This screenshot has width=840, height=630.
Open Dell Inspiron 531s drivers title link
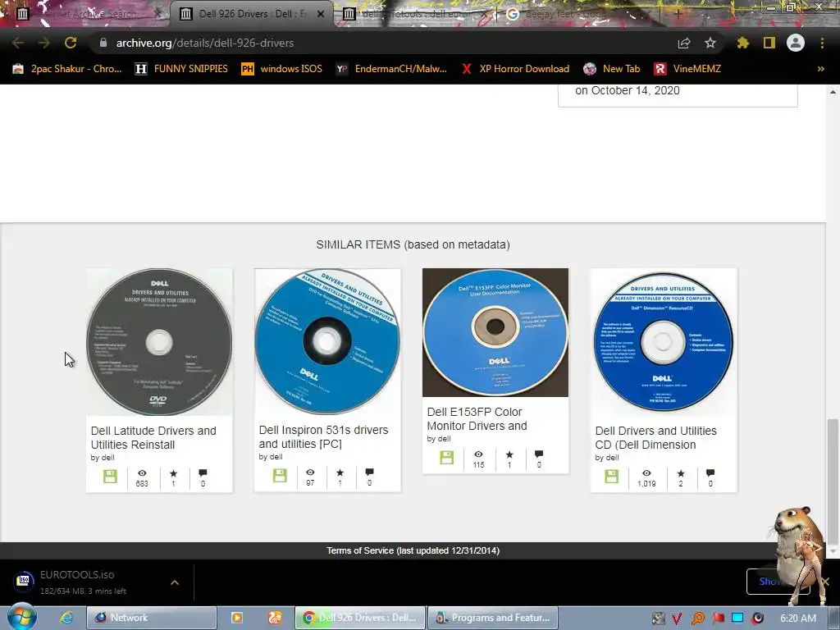pos(323,436)
